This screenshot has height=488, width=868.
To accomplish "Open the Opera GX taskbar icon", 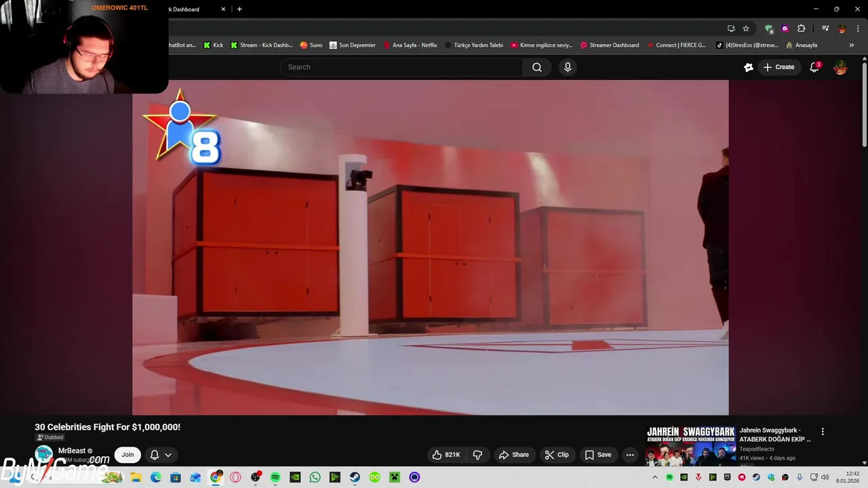I will click(235, 477).
